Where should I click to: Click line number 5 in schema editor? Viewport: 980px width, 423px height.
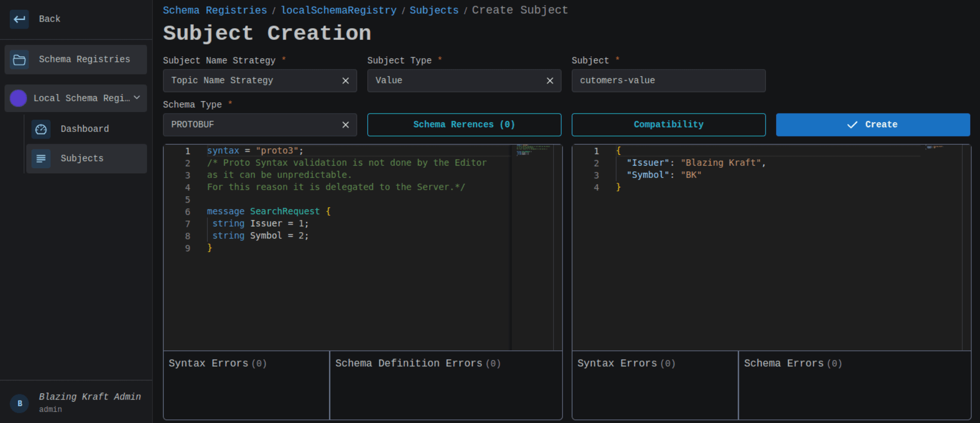tap(188, 199)
